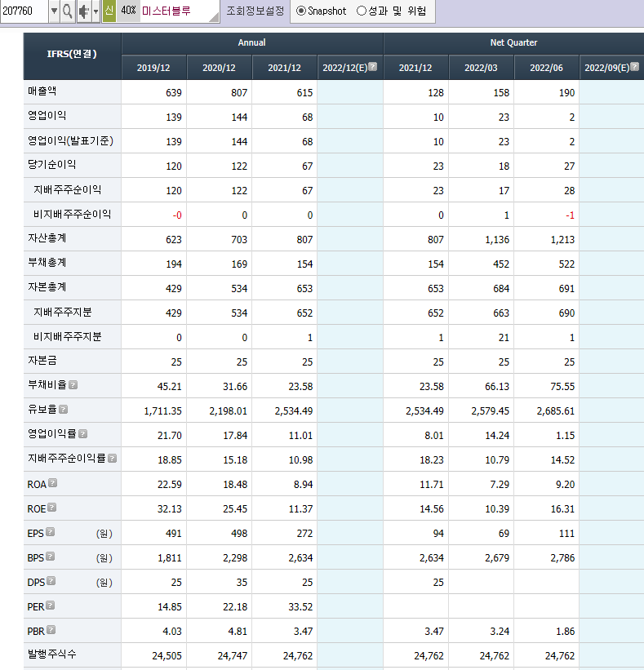This screenshot has width=644, height=670.
Task: Click the stock name 미스터블루
Action: 167,11
